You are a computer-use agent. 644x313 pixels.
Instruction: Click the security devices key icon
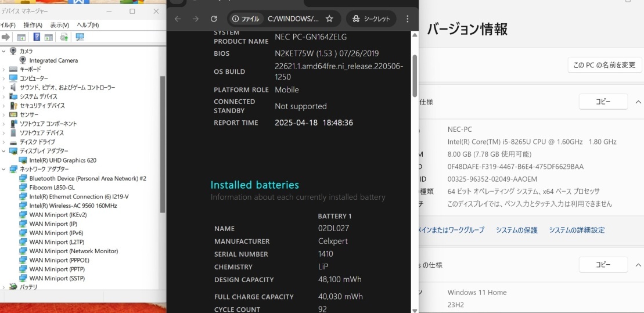13,106
